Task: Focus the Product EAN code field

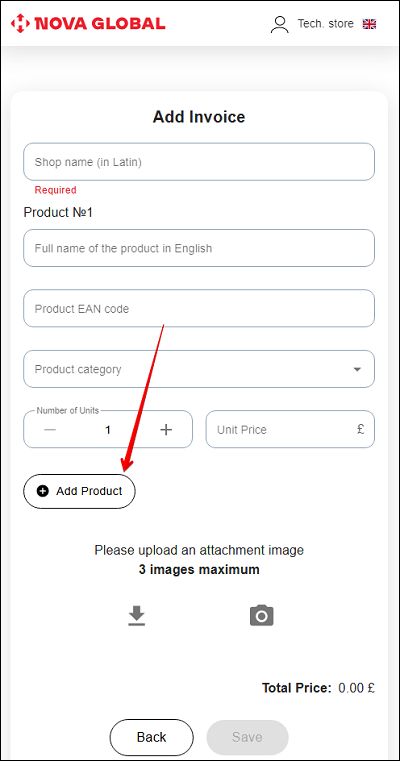Action: point(199,309)
